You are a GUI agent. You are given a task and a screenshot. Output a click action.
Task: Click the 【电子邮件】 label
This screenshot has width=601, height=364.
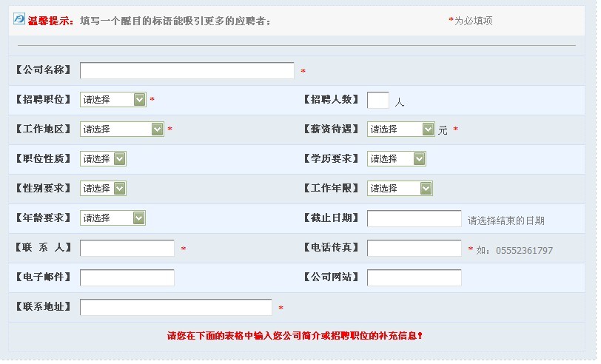(x=44, y=277)
